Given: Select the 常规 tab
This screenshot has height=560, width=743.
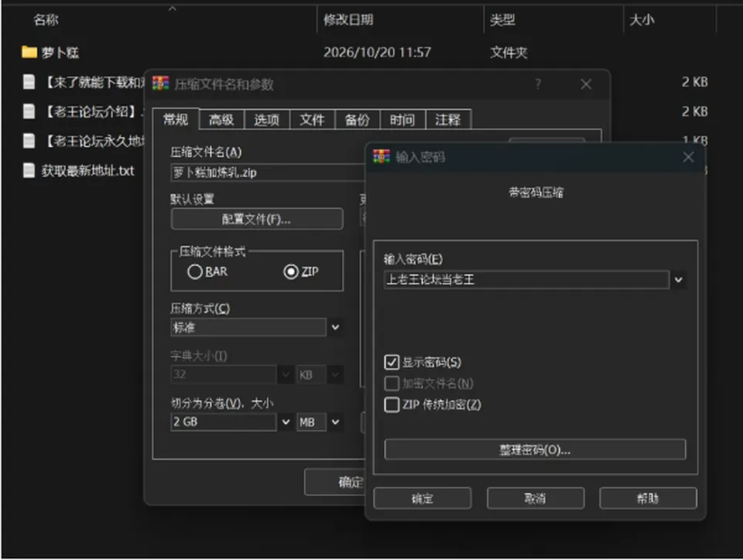Looking at the screenshot, I should click(x=176, y=119).
